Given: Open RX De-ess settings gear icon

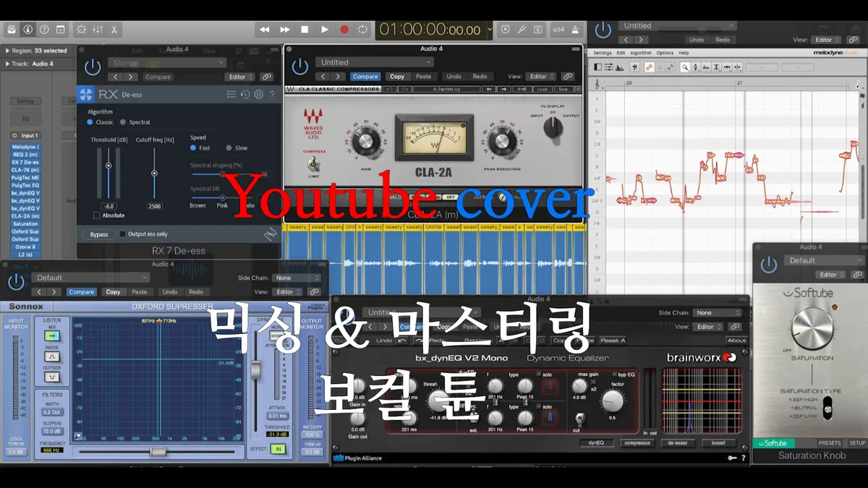Looking at the screenshot, I should [x=258, y=94].
